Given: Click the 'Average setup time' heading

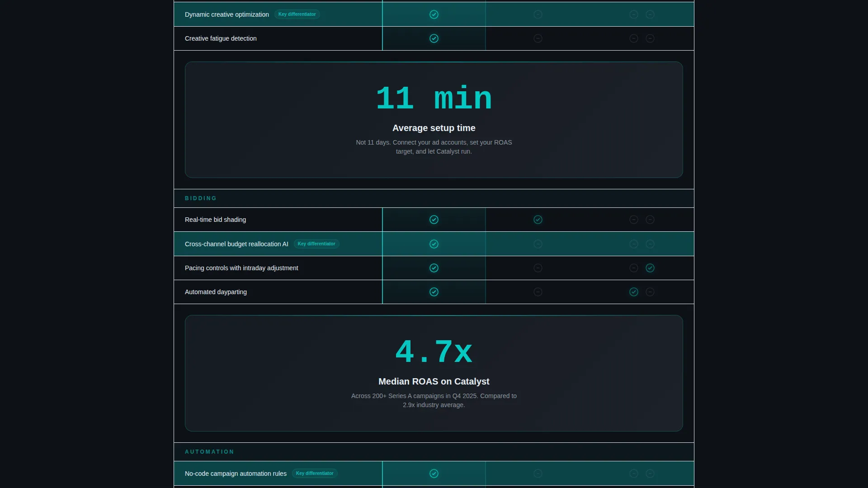Looking at the screenshot, I should [434, 128].
